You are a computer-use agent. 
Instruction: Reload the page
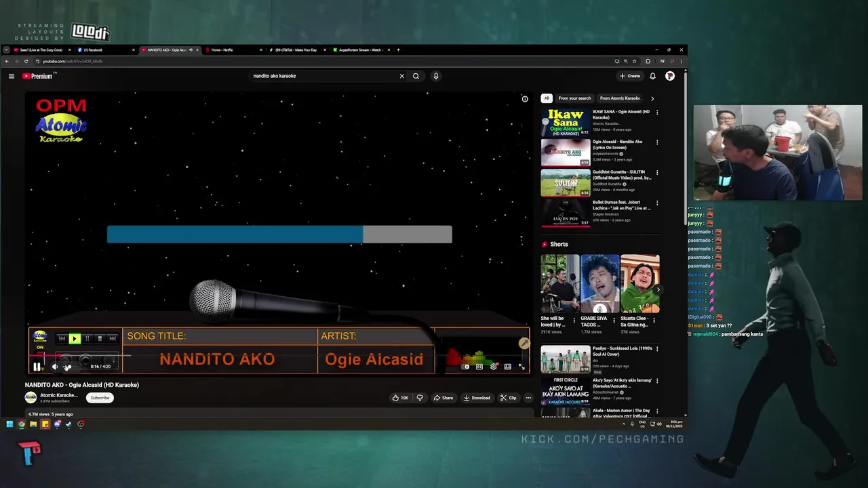[26, 61]
